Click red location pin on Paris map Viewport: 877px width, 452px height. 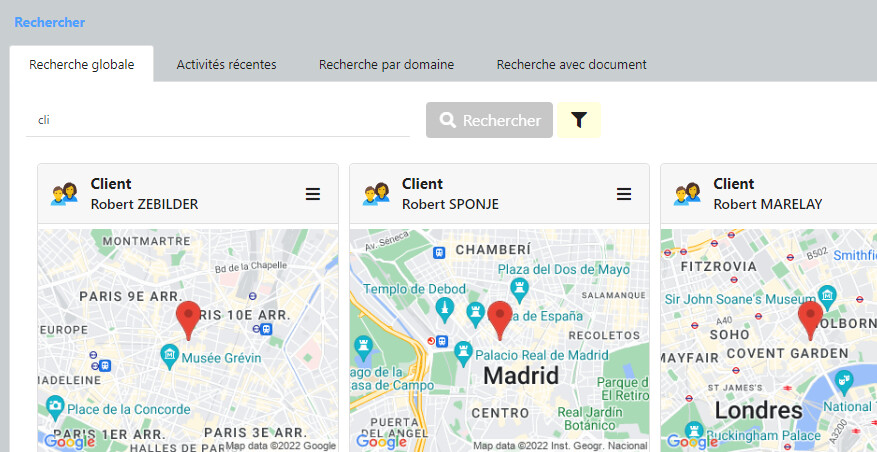coord(188,321)
